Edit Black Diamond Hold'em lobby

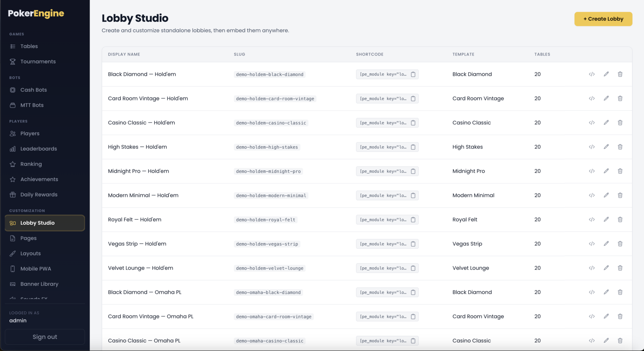606,74
